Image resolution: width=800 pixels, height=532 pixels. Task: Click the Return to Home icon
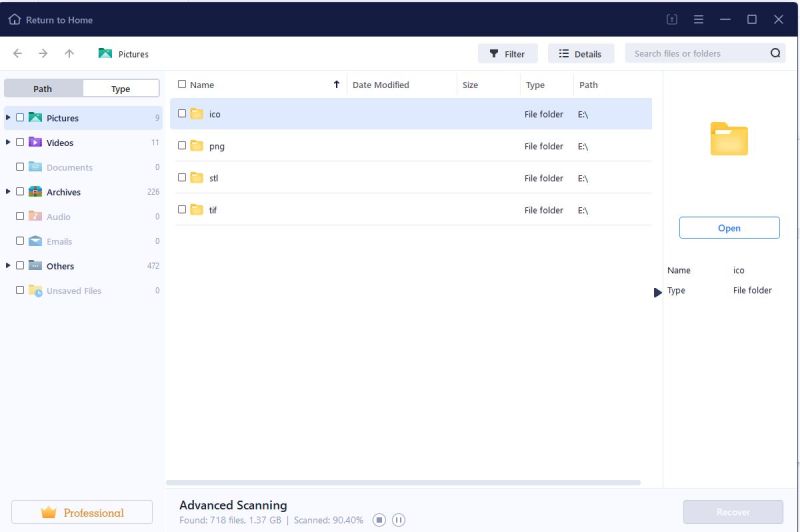[x=13, y=19]
